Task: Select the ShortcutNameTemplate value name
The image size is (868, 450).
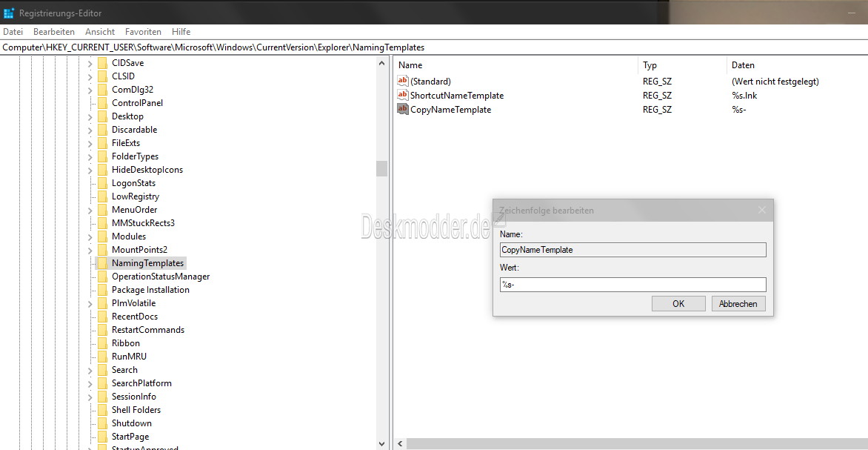Action: [x=457, y=96]
